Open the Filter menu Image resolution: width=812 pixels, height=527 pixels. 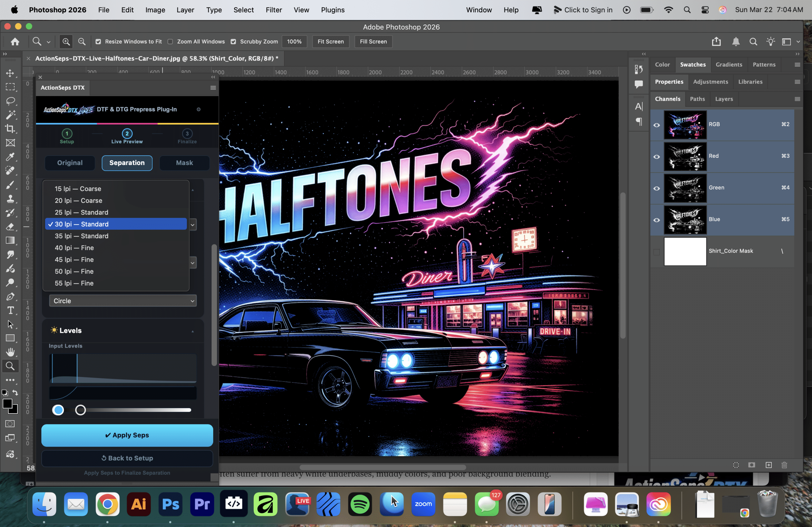click(x=274, y=10)
